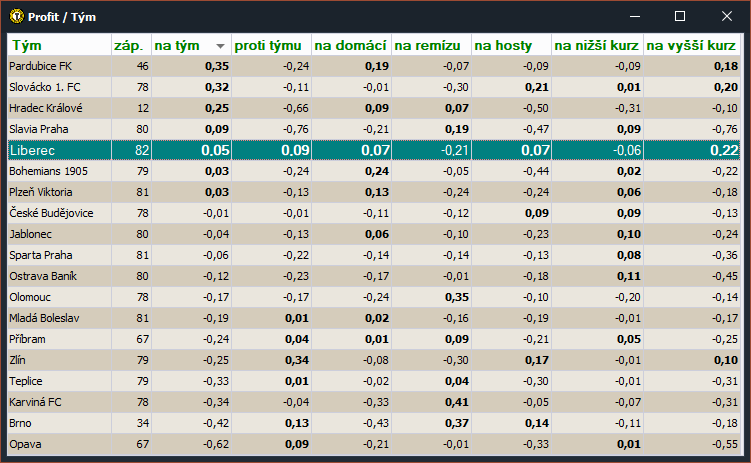Select the Mladá Boleslav row
The height and width of the screenshot is (463, 751).
(374, 318)
